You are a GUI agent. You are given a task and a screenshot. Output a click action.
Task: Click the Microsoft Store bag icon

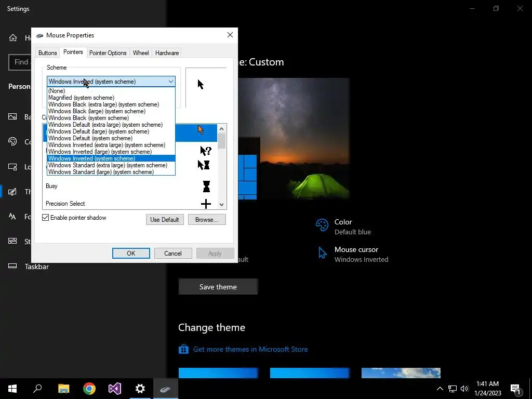pyautogui.click(x=183, y=349)
